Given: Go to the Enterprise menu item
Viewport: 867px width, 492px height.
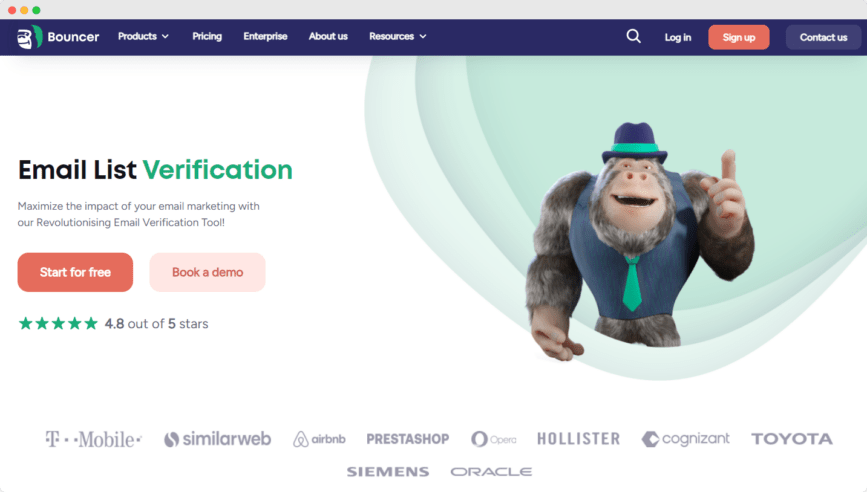Looking at the screenshot, I should click(265, 36).
